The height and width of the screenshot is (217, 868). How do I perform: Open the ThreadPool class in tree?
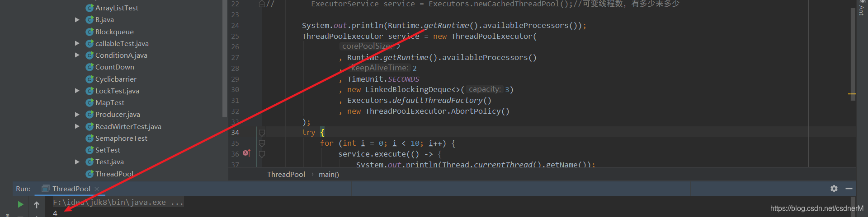(x=114, y=174)
